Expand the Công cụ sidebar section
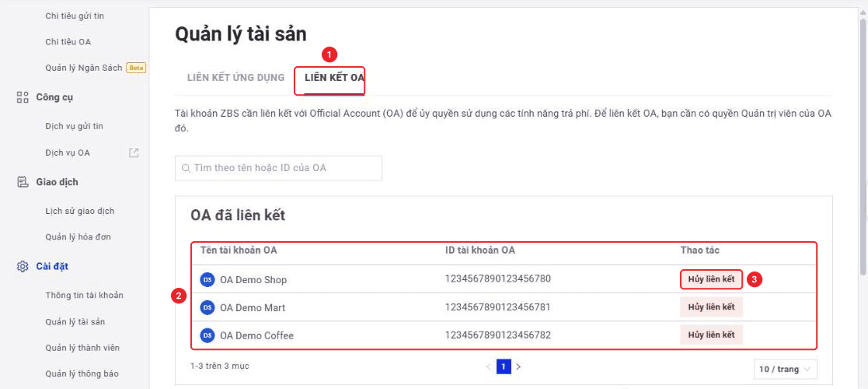 (x=55, y=97)
